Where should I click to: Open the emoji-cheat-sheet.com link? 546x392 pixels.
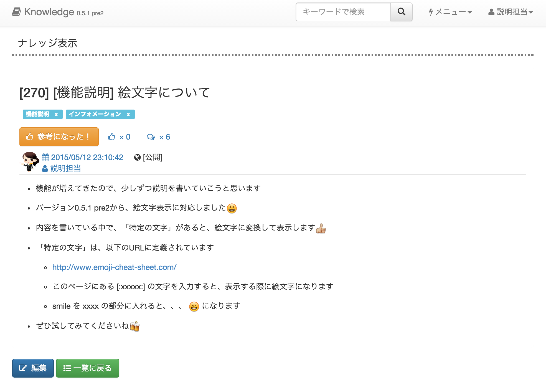click(114, 267)
